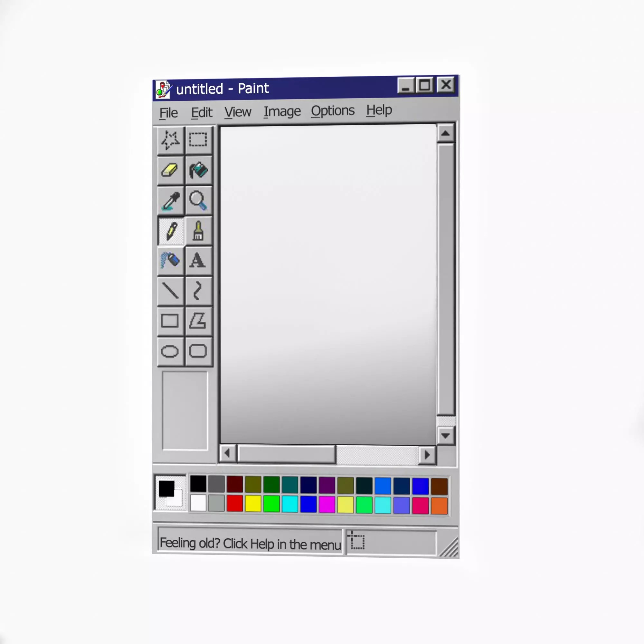Select the Curve tool

coord(198,291)
